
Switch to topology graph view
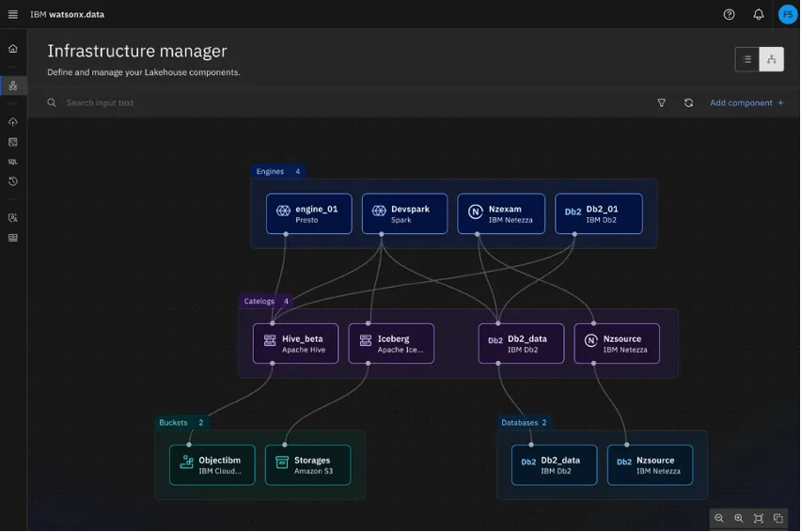(x=771, y=59)
